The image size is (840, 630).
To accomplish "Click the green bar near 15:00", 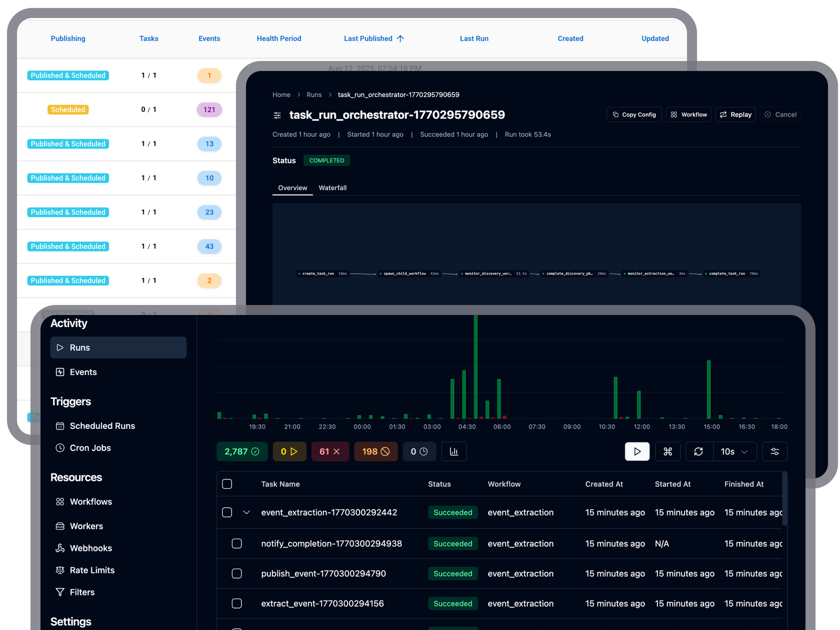I will click(x=709, y=390).
